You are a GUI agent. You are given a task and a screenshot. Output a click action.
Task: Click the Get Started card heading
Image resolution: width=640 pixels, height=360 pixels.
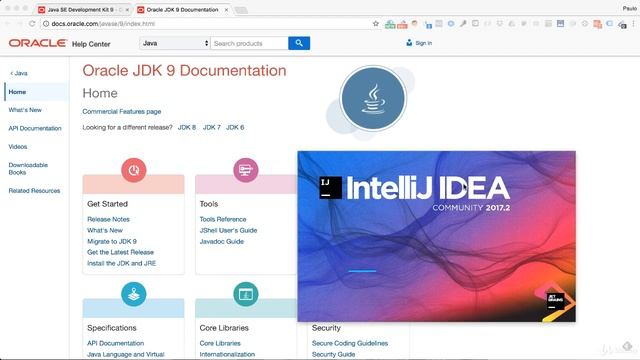tap(107, 204)
